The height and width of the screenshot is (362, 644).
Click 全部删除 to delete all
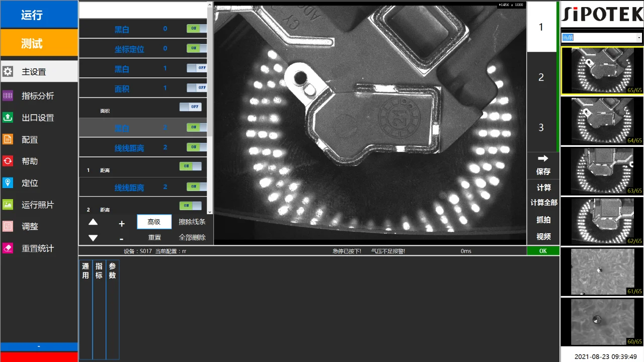pos(192,237)
